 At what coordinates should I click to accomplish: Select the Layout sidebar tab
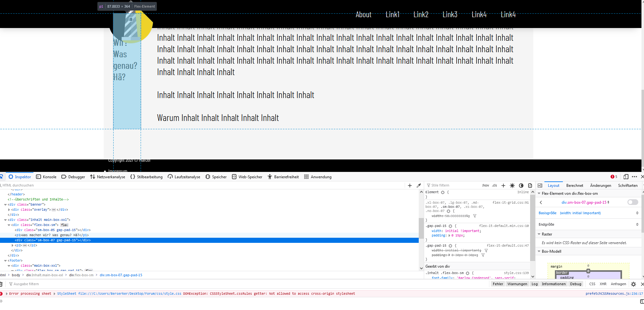(x=553, y=186)
